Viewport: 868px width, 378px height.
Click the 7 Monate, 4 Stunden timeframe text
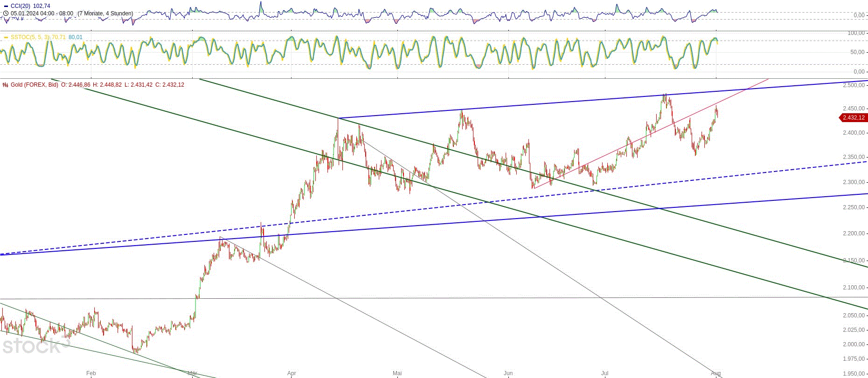[x=105, y=14]
